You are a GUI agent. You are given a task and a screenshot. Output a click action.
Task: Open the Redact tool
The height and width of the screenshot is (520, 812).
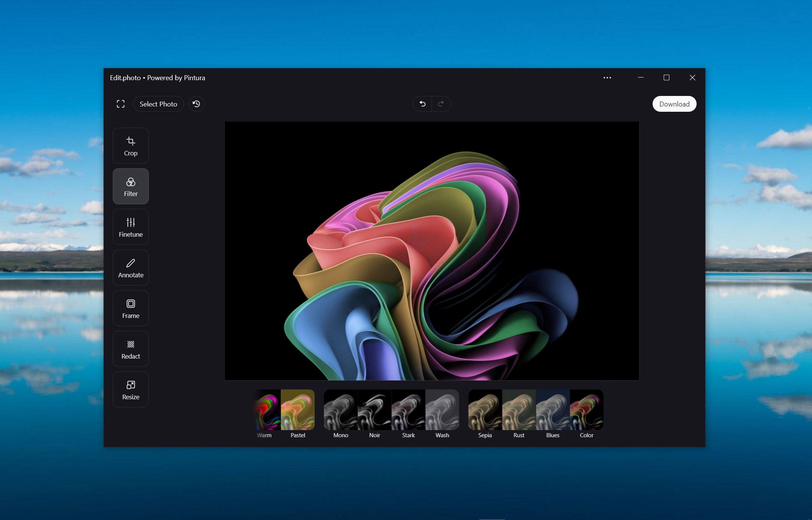[130, 349]
